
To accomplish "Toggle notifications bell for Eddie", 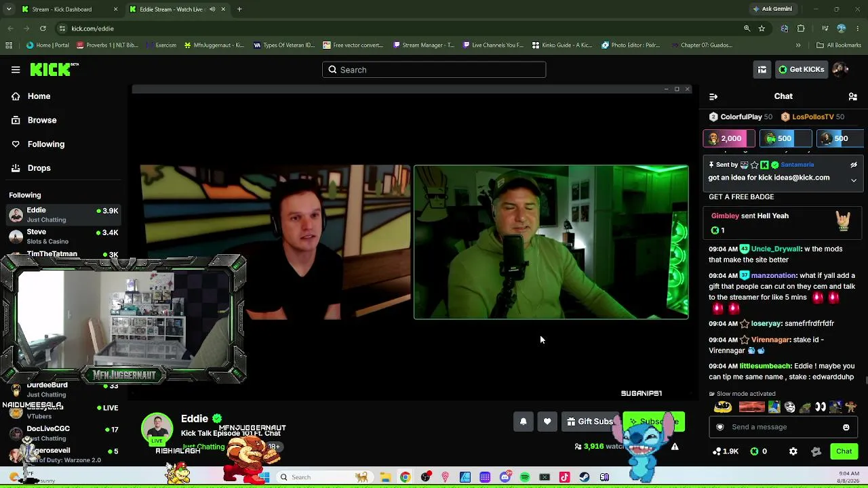I will coord(524,422).
